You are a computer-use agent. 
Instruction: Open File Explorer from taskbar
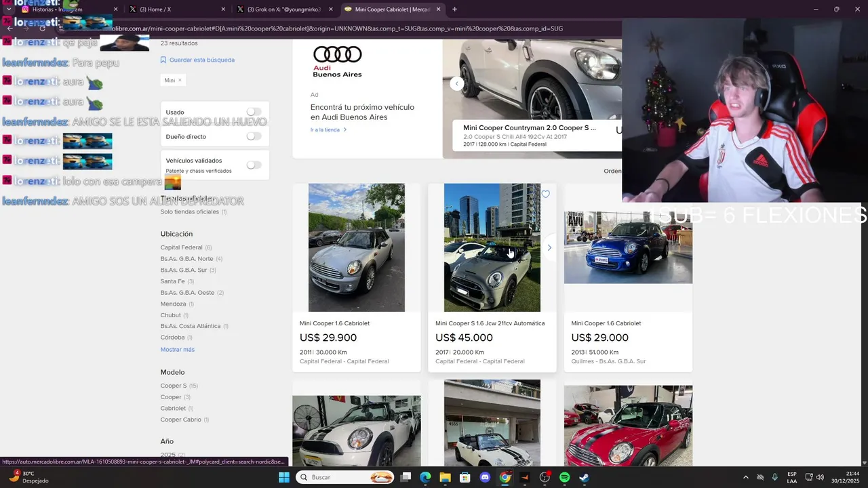pyautogui.click(x=445, y=477)
